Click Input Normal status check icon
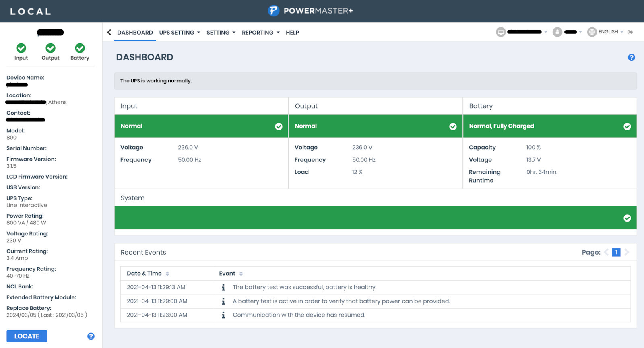The height and width of the screenshot is (348, 644). (x=279, y=126)
